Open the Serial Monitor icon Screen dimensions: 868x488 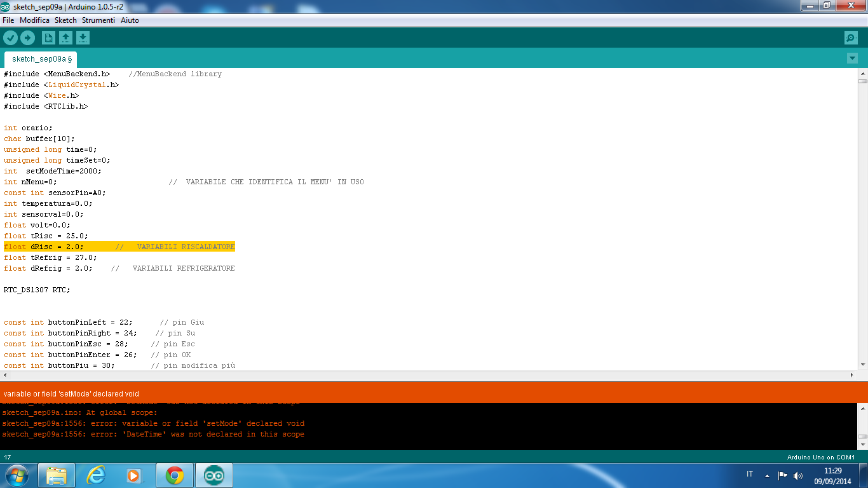click(851, 38)
